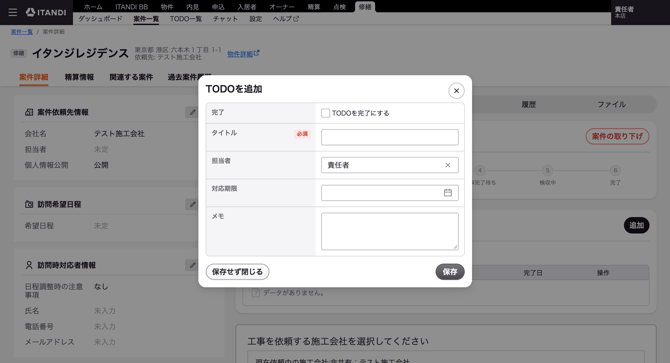Open チャット sub-menu item
The height and width of the screenshot is (363, 670).
(225, 19)
